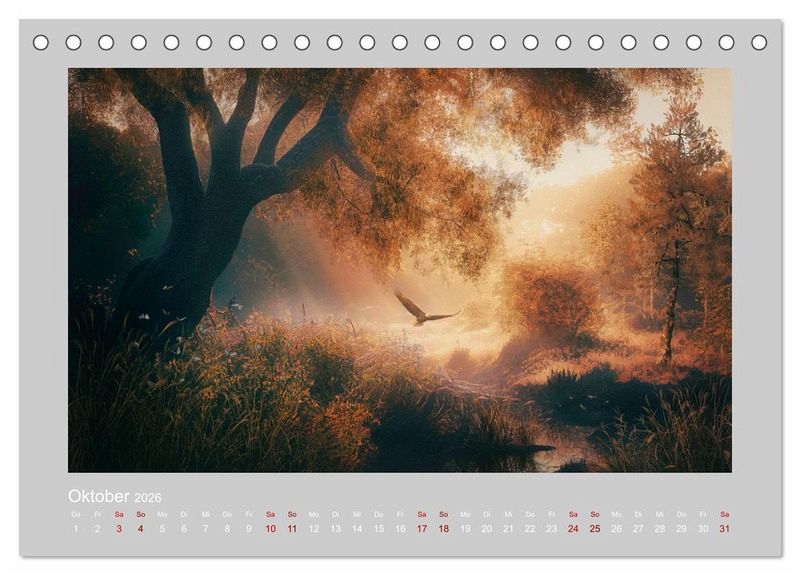Open the autumn forest calendar picture
The image size is (800, 575).
coord(399,270)
